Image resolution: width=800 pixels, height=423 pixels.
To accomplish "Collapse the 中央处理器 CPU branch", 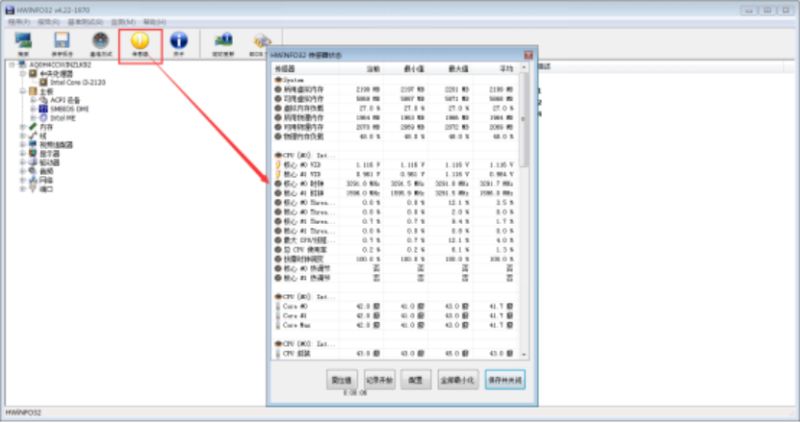I will click(22, 73).
